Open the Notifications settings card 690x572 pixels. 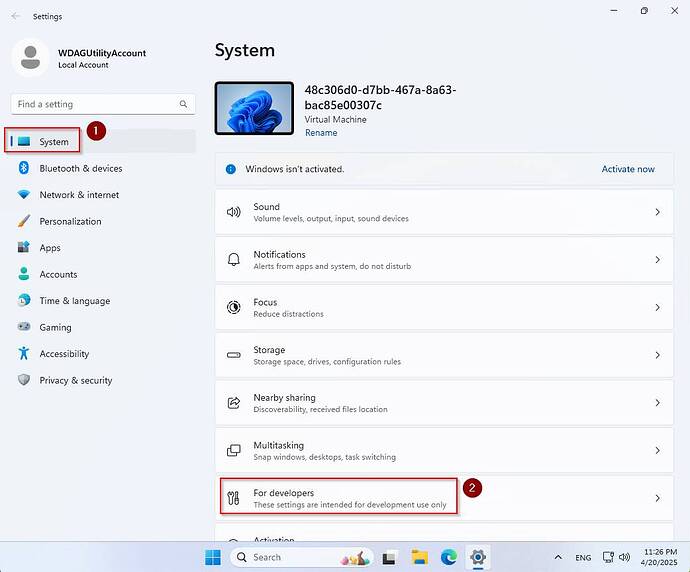coord(444,260)
